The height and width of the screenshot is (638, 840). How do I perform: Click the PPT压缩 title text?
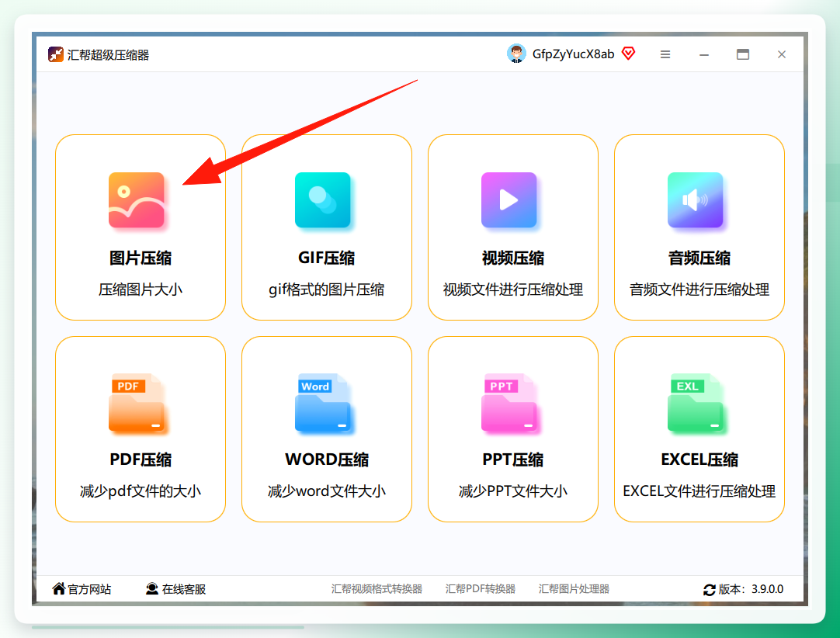coord(512,459)
